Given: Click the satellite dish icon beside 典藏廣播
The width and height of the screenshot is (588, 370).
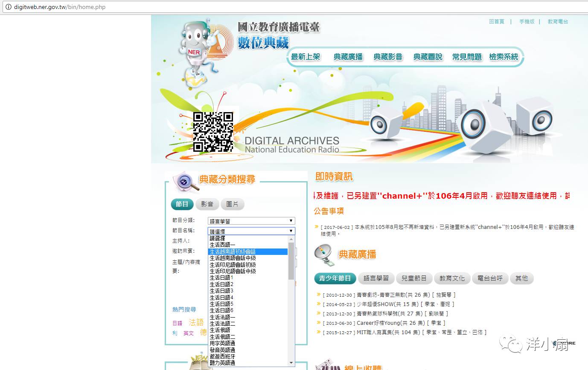Looking at the screenshot, I should click(x=324, y=255).
